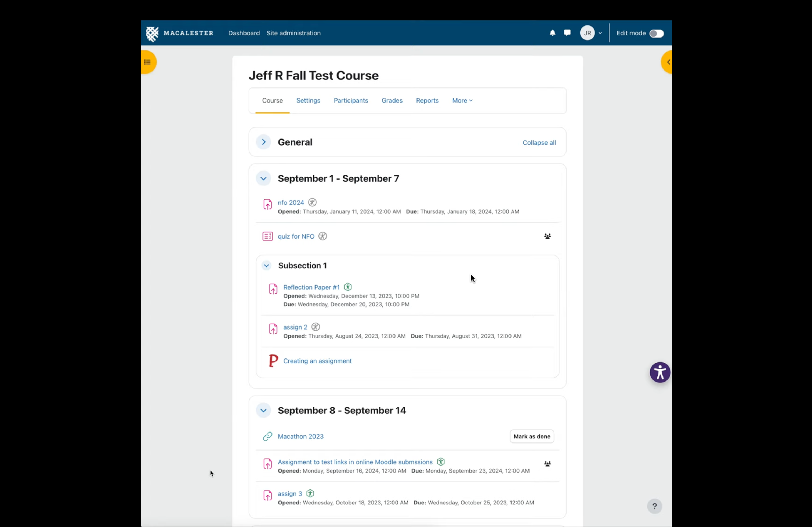
Task: Click group mode icon for quiz for NFO
Action: [x=547, y=236]
